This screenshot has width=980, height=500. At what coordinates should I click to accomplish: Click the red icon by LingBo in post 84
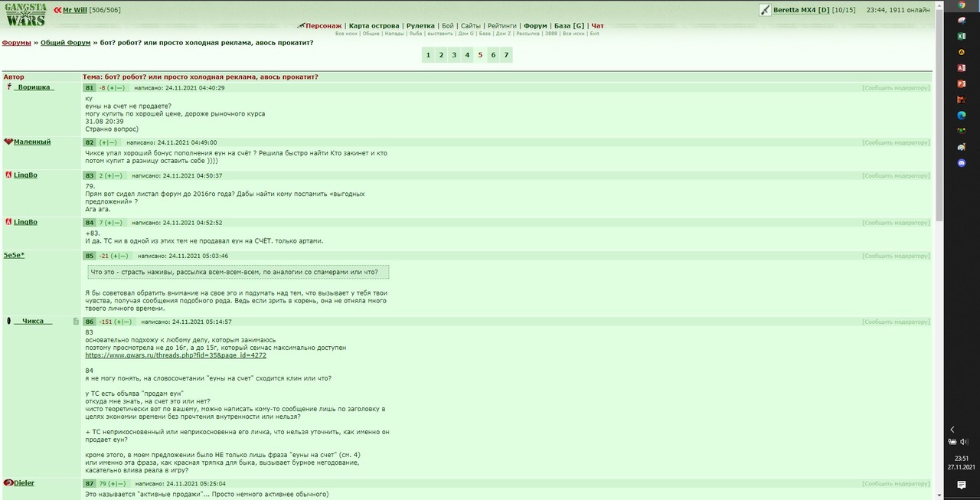8,222
